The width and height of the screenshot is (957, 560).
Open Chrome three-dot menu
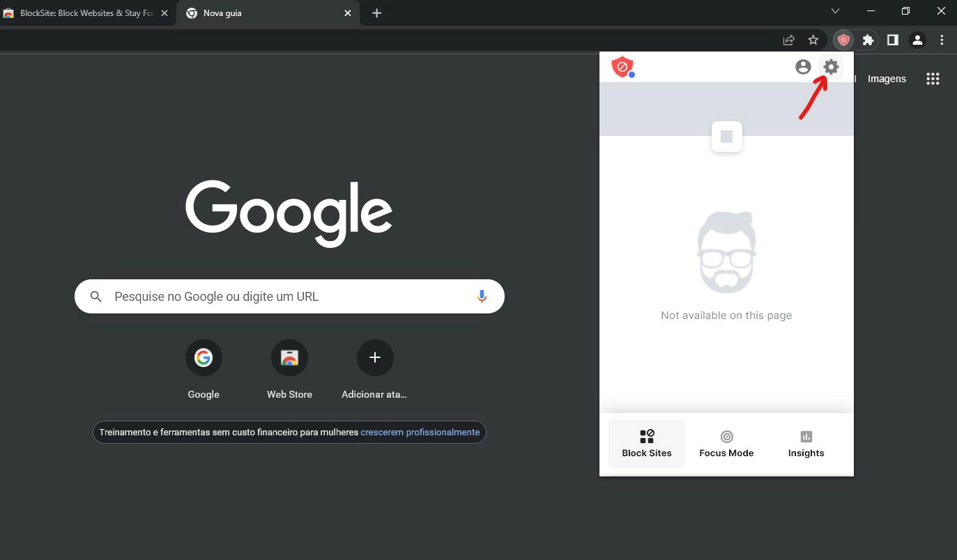tap(942, 40)
